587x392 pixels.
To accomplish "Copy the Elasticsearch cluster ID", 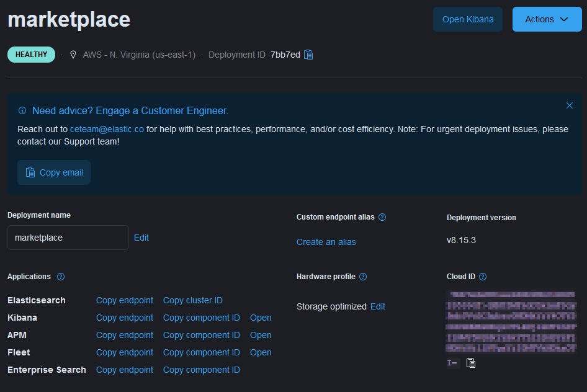I will pyautogui.click(x=192, y=300).
